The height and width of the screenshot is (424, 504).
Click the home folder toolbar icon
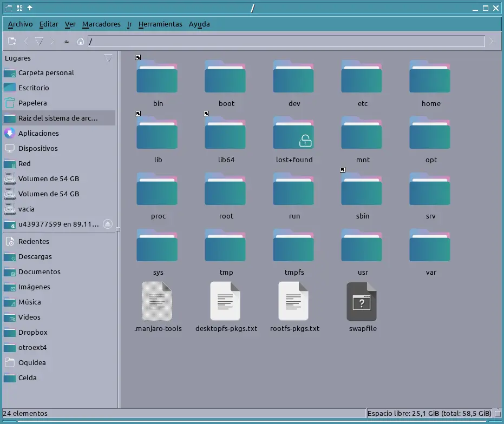pos(81,41)
